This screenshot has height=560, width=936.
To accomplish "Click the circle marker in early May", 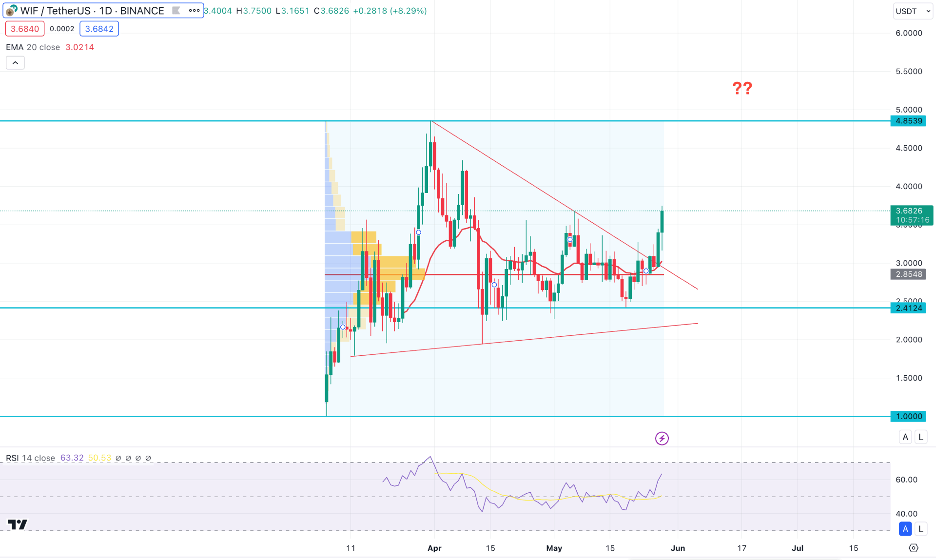I will (570, 239).
